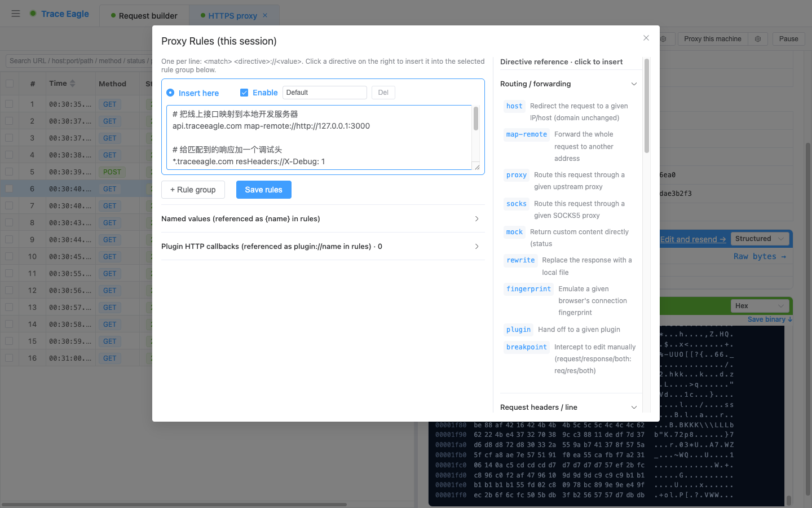Insert the proxy directive
Image resolution: width=812 pixels, height=508 pixels.
[517, 175]
